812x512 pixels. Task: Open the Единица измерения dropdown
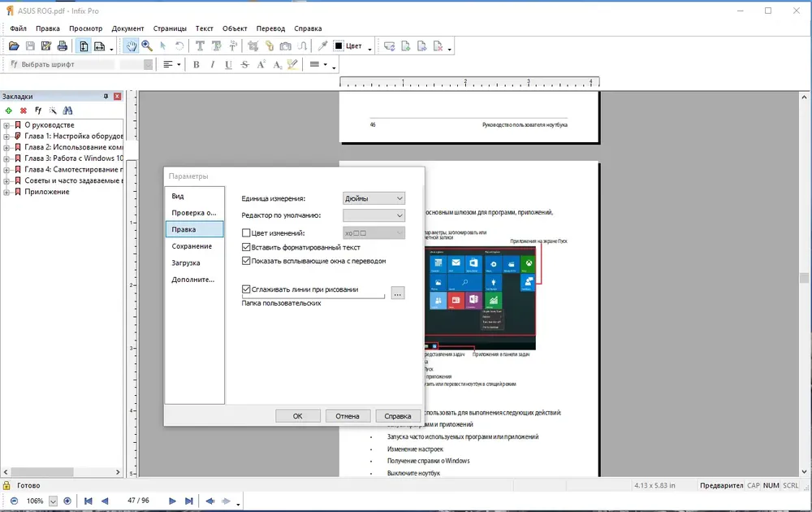point(374,198)
